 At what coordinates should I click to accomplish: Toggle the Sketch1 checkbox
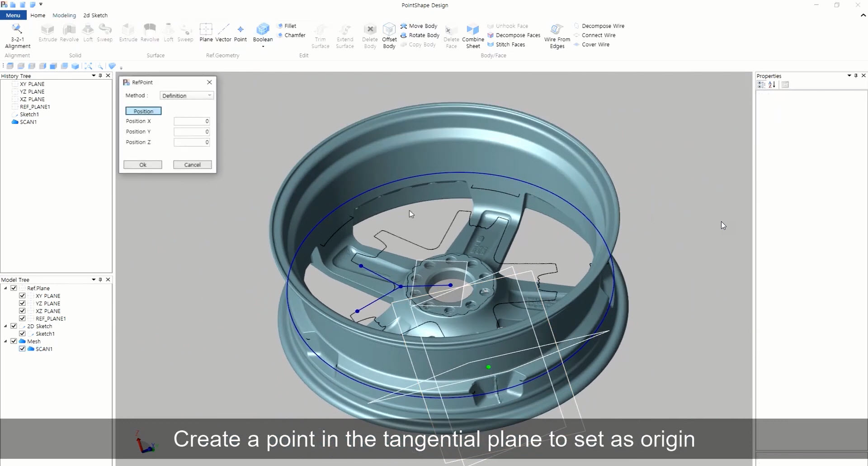[x=22, y=333]
